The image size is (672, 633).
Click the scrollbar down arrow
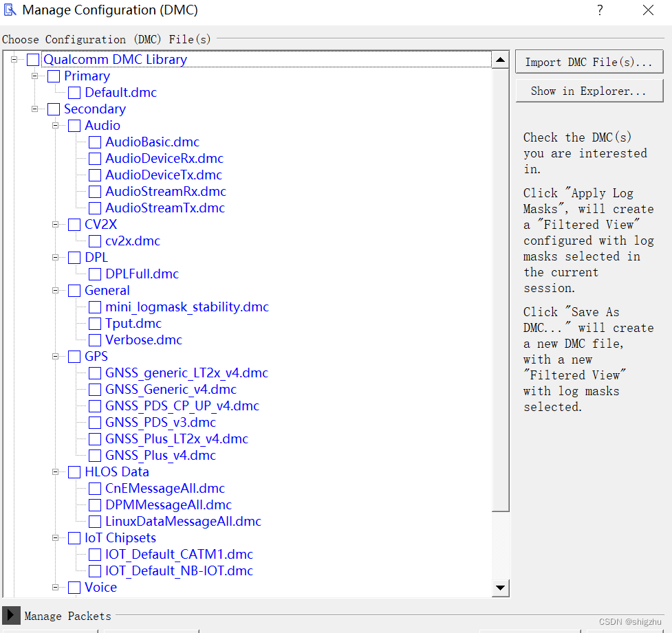pos(500,588)
